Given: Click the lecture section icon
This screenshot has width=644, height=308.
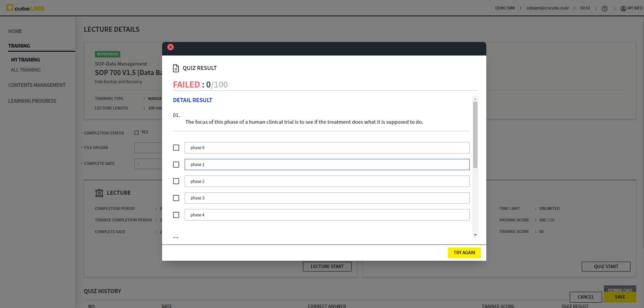Looking at the screenshot, I should click(x=99, y=193).
